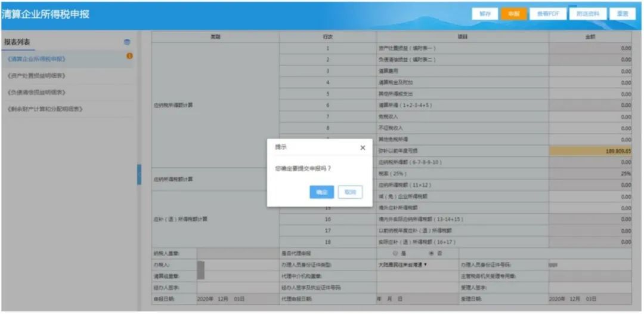Click the 暂存 button in the header

(484, 14)
